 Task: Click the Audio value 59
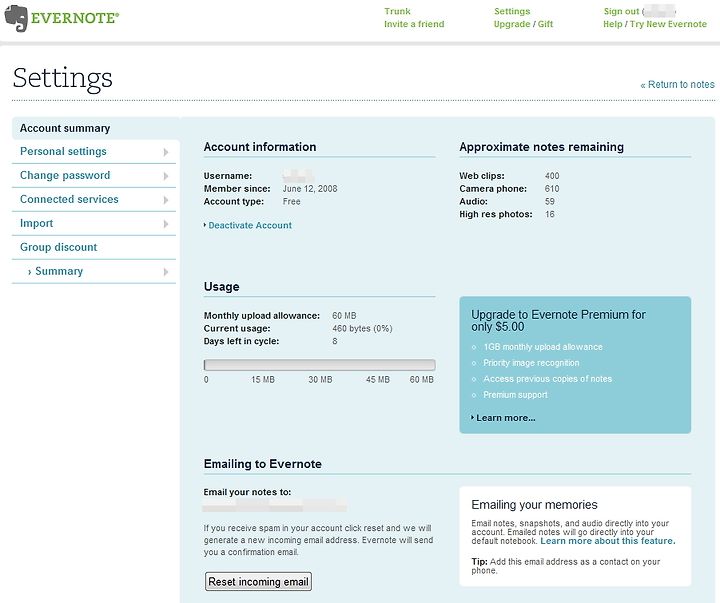tap(550, 202)
